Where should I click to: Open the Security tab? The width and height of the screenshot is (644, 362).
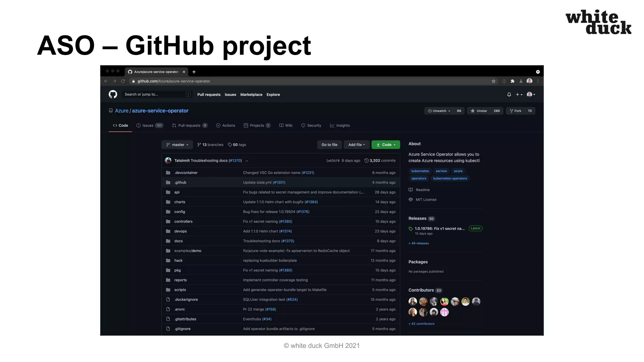click(311, 125)
